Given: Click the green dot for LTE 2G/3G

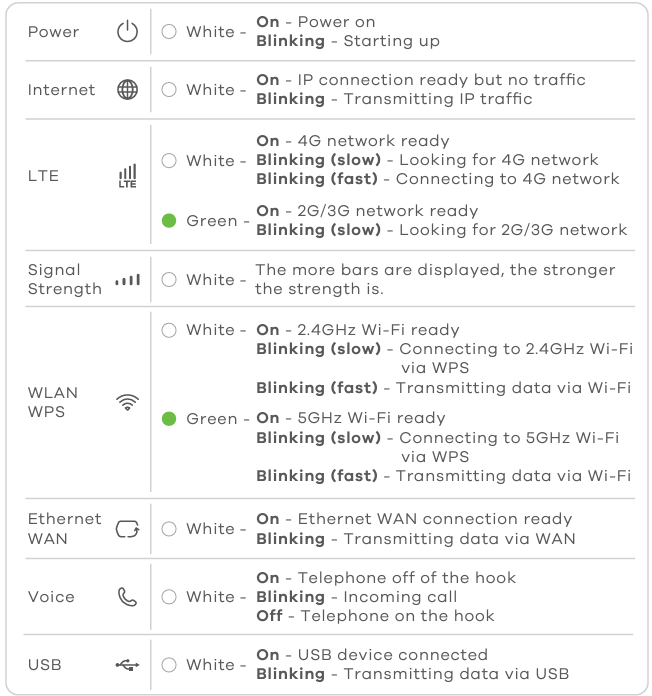Looking at the screenshot, I should coord(169,221).
